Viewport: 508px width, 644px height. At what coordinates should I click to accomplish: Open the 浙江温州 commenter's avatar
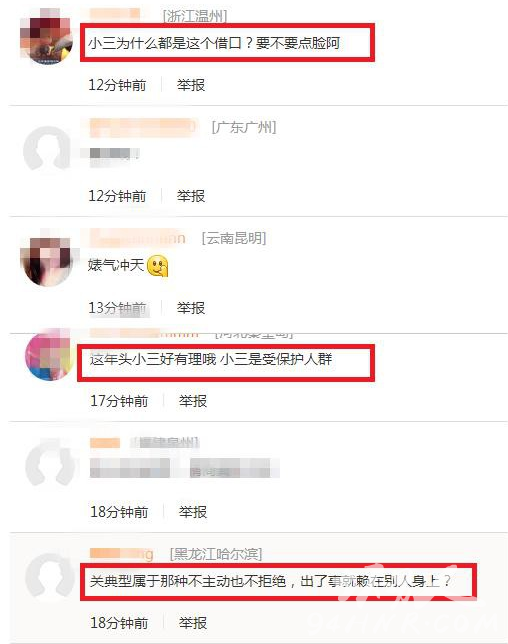46,38
